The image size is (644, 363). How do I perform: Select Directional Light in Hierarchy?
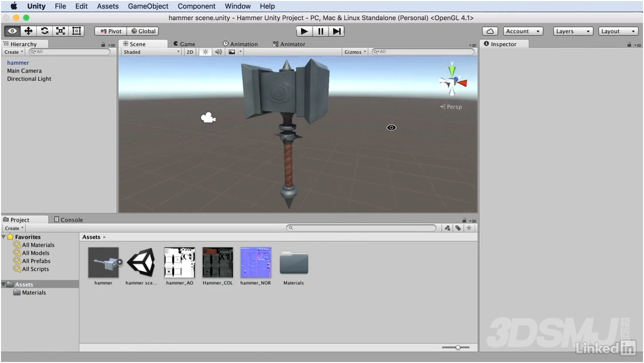pos(29,79)
